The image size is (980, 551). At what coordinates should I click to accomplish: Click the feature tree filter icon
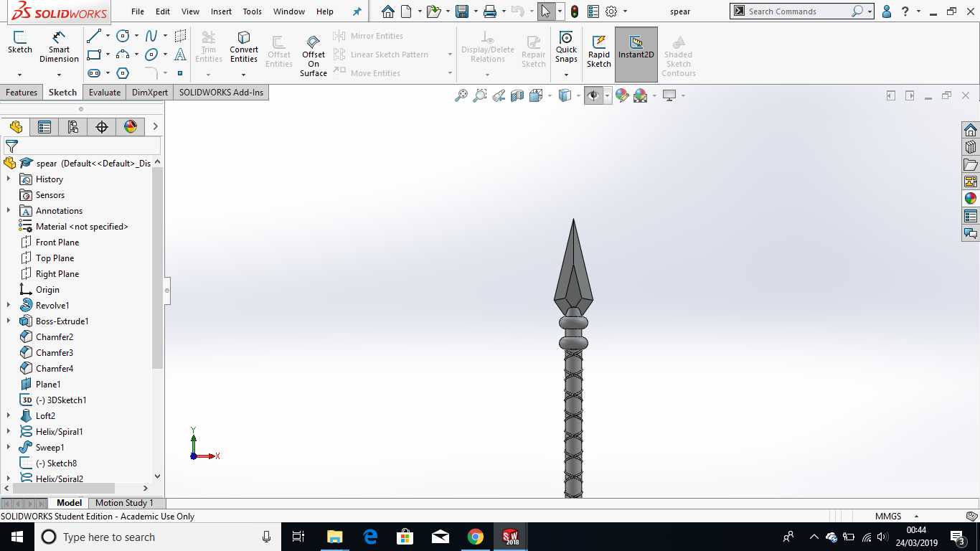[x=11, y=146]
